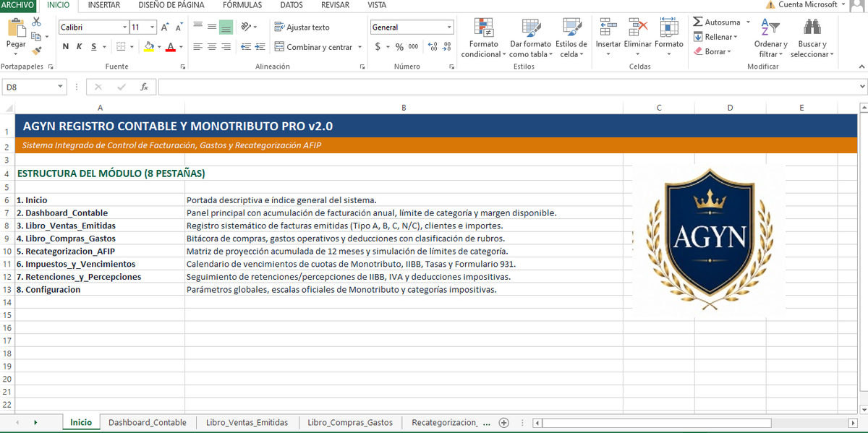Select column B header

click(404, 108)
